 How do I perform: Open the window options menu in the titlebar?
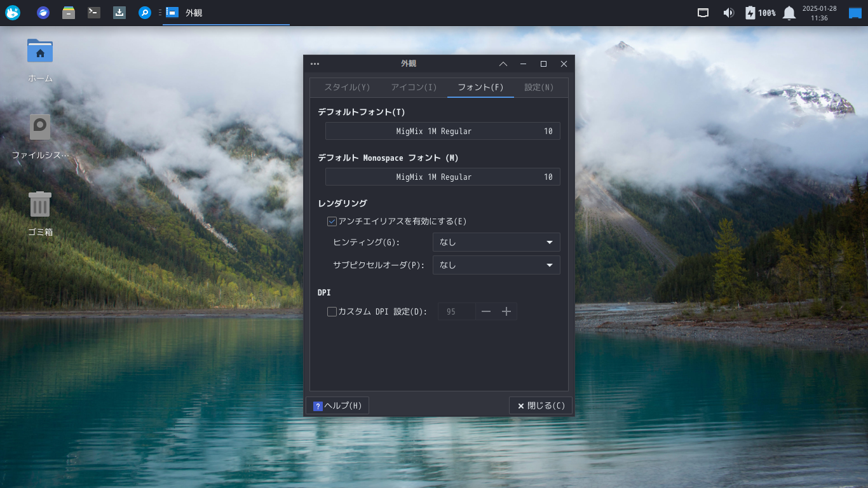(x=315, y=64)
